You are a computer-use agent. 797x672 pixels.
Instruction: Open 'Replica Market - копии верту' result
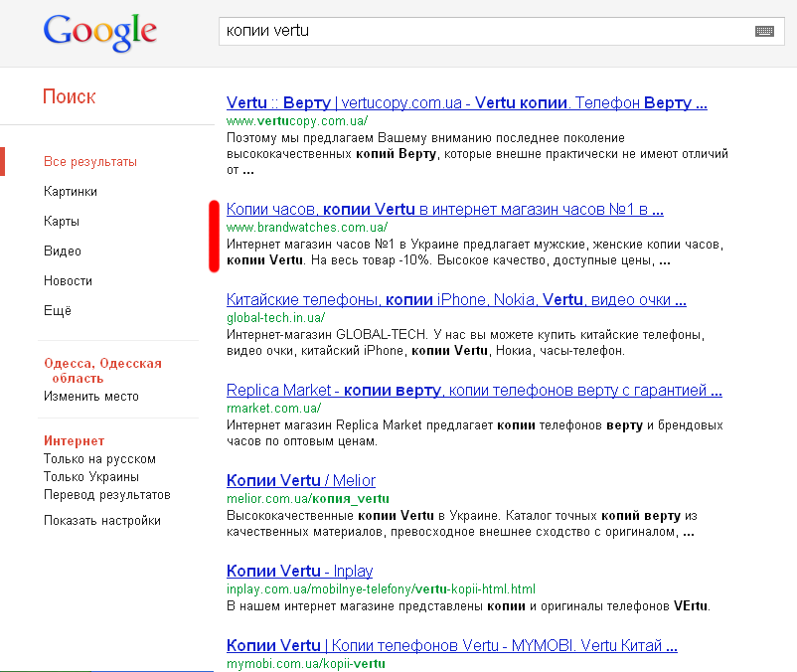point(474,390)
